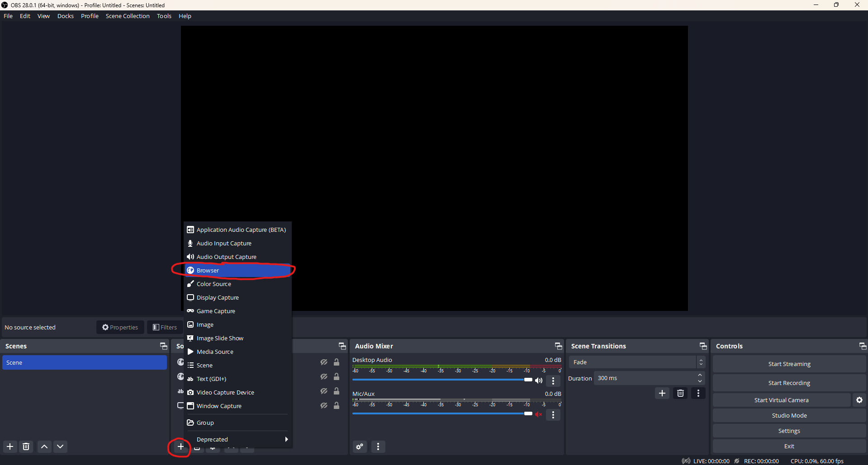
Task: Open the View menu
Action: (x=43, y=16)
